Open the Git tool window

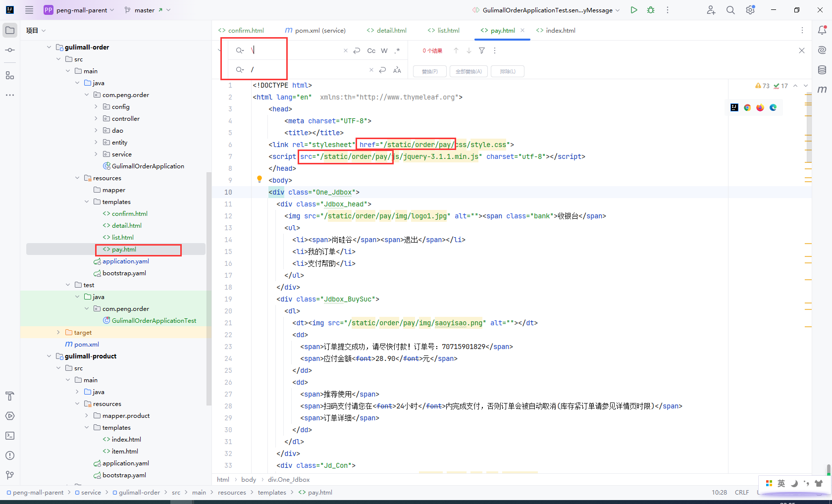pos(10,475)
